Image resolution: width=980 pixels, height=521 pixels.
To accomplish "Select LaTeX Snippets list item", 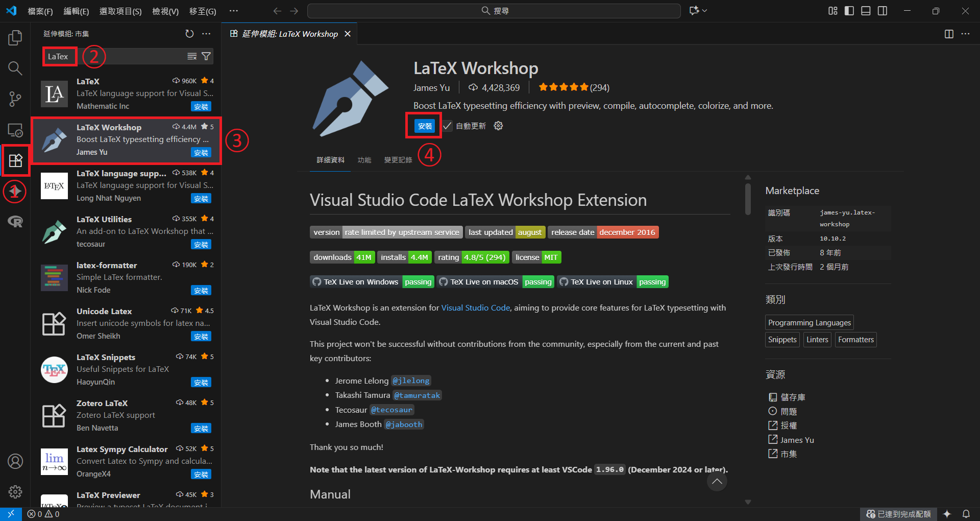I will [126, 369].
